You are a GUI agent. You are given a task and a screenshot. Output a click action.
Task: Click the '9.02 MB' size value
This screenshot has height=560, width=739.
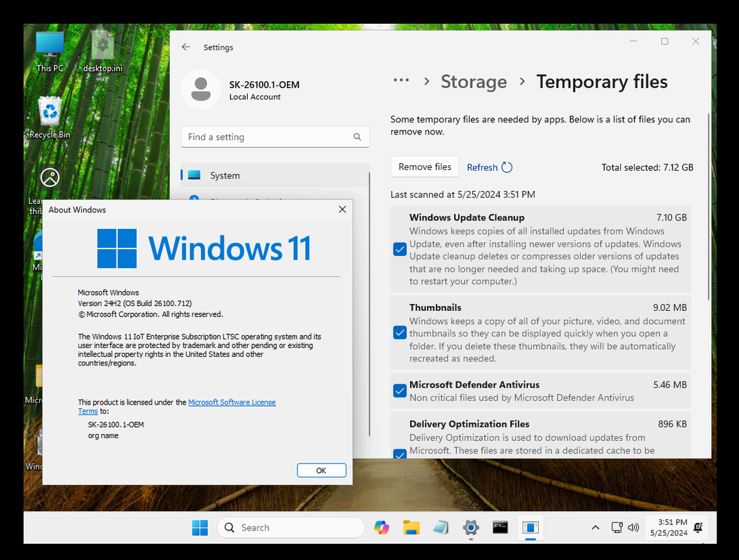pos(670,307)
